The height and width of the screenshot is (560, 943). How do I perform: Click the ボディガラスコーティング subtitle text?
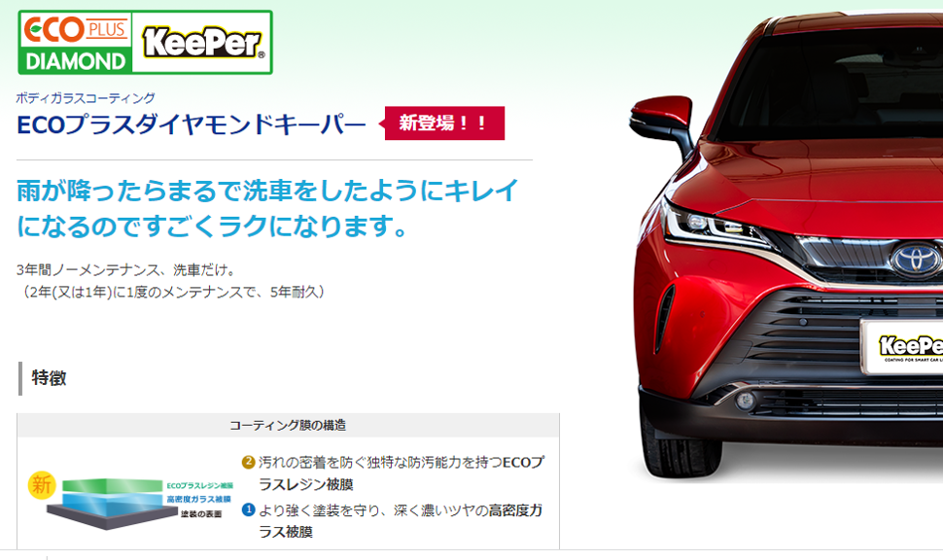(x=86, y=97)
